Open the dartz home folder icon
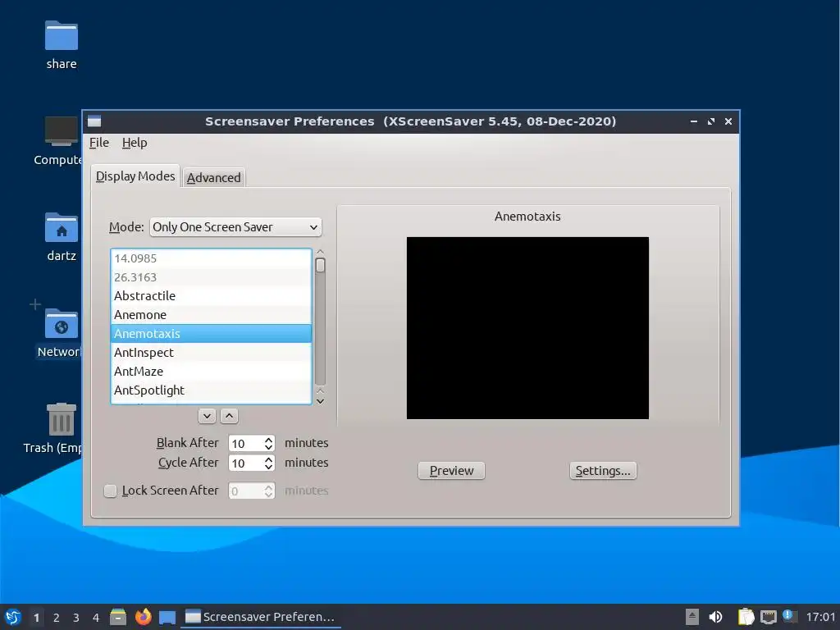 pos(62,237)
